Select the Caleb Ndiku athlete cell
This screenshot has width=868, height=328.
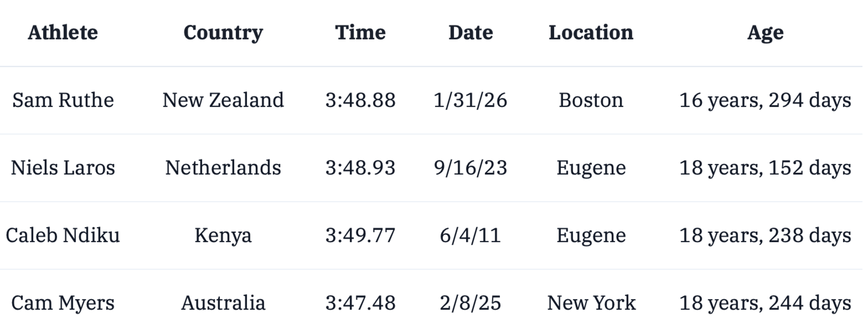[x=63, y=235]
